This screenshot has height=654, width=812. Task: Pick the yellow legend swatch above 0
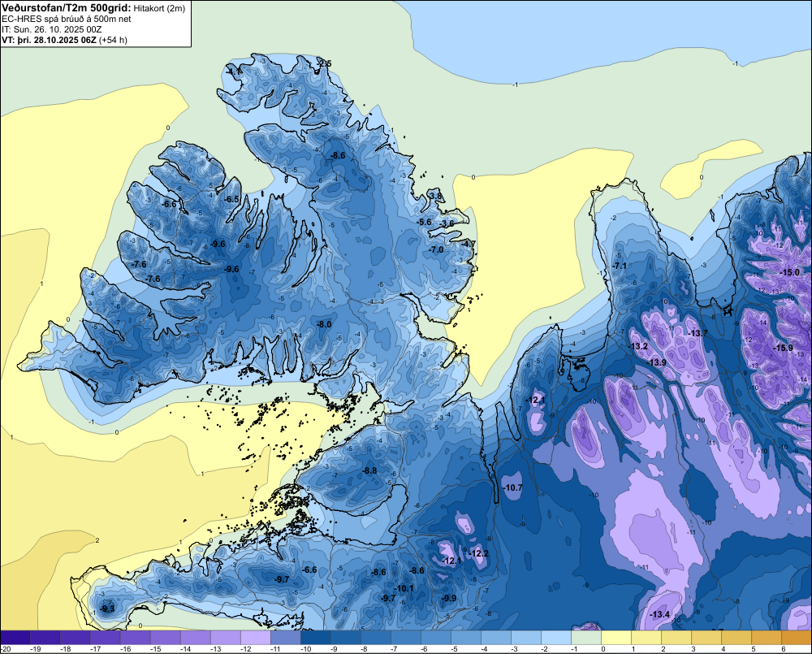(615, 638)
